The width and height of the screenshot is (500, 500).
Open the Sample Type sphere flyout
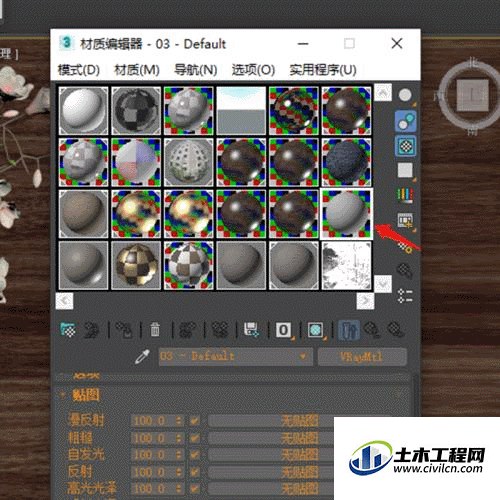(405, 95)
